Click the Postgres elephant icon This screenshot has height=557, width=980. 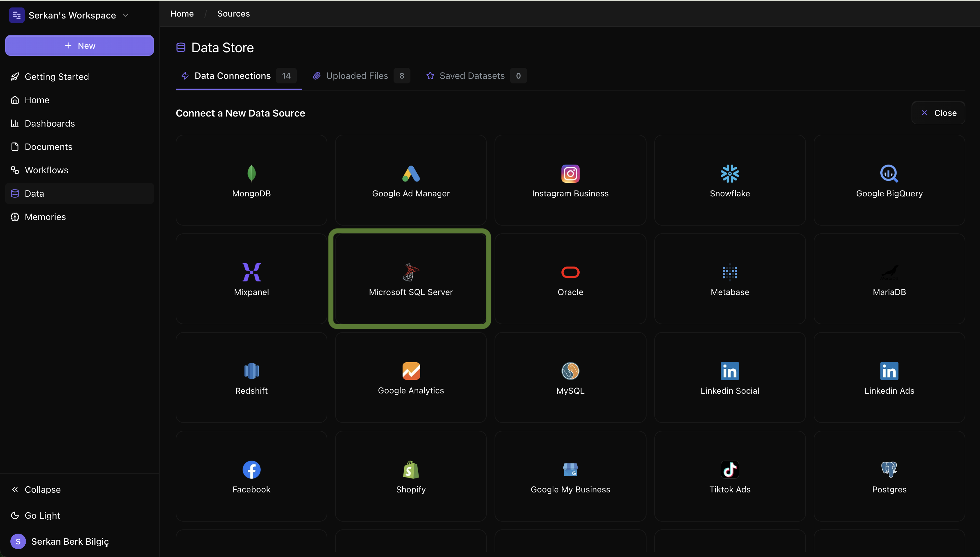pos(889,469)
